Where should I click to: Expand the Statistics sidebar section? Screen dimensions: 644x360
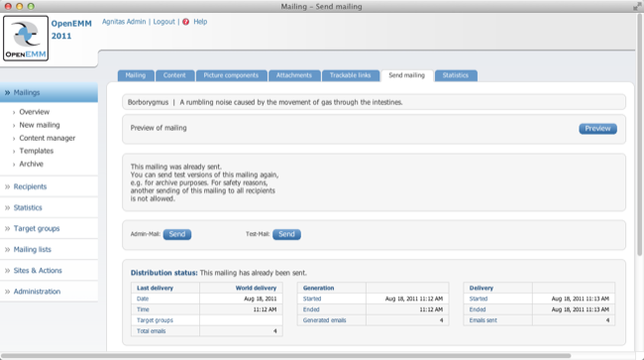point(28,207)
